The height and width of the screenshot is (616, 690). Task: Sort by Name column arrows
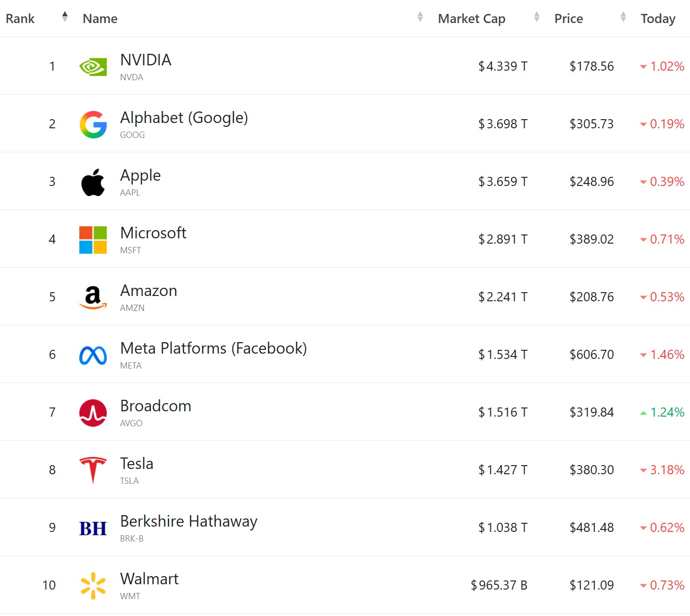point(420,17)
